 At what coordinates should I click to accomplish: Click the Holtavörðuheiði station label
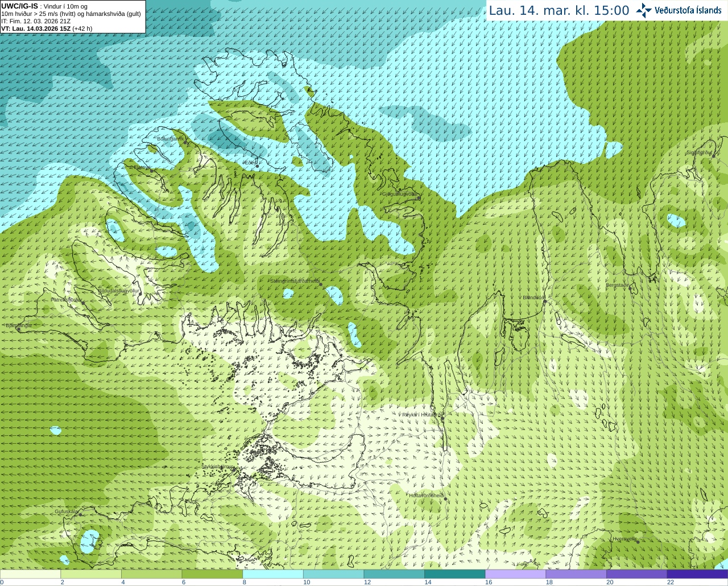click(427, 496)
